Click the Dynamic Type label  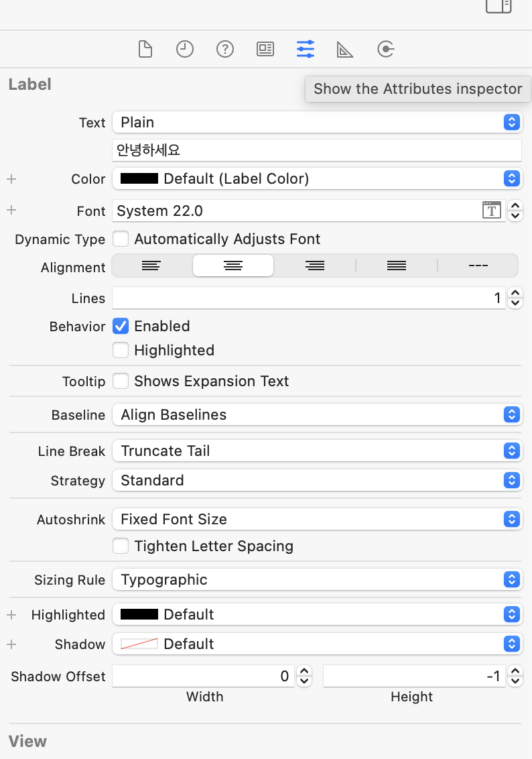[x=60, y=239]
